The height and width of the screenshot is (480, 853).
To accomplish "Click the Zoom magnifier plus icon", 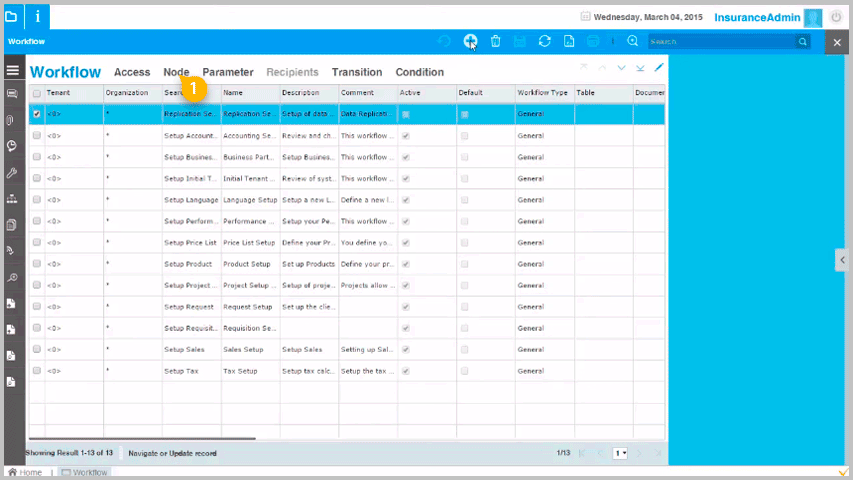I will coord(632,41).
